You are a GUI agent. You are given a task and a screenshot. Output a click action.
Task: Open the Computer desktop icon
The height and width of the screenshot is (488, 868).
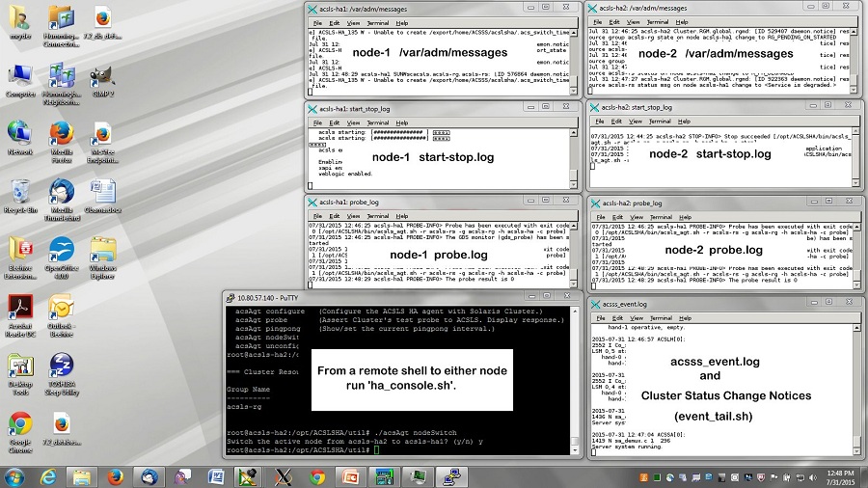(20, 81)
